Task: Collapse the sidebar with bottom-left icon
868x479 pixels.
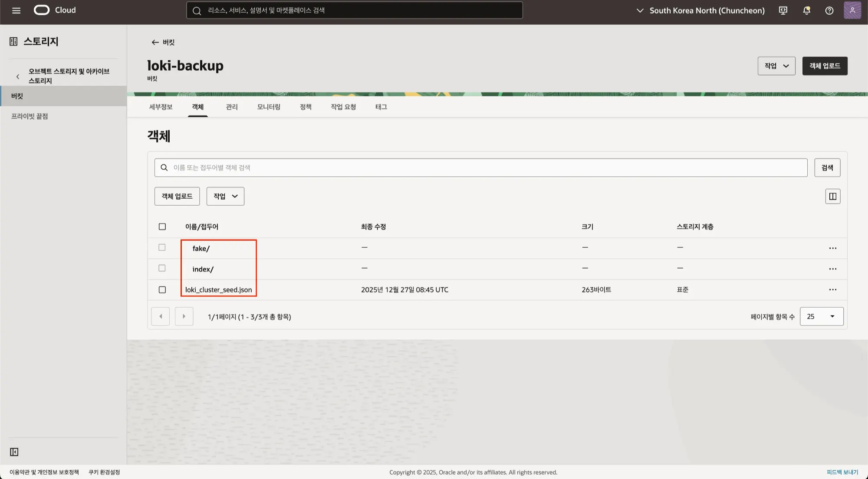Action: coord(14,452)
